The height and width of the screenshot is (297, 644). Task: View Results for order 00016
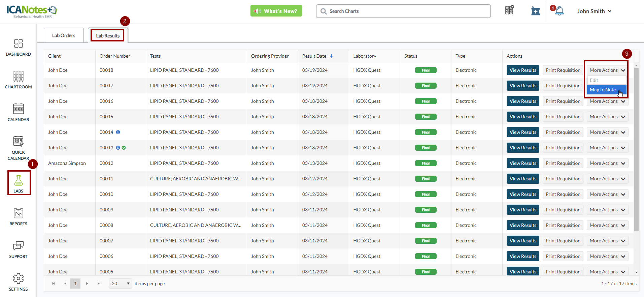522,101
